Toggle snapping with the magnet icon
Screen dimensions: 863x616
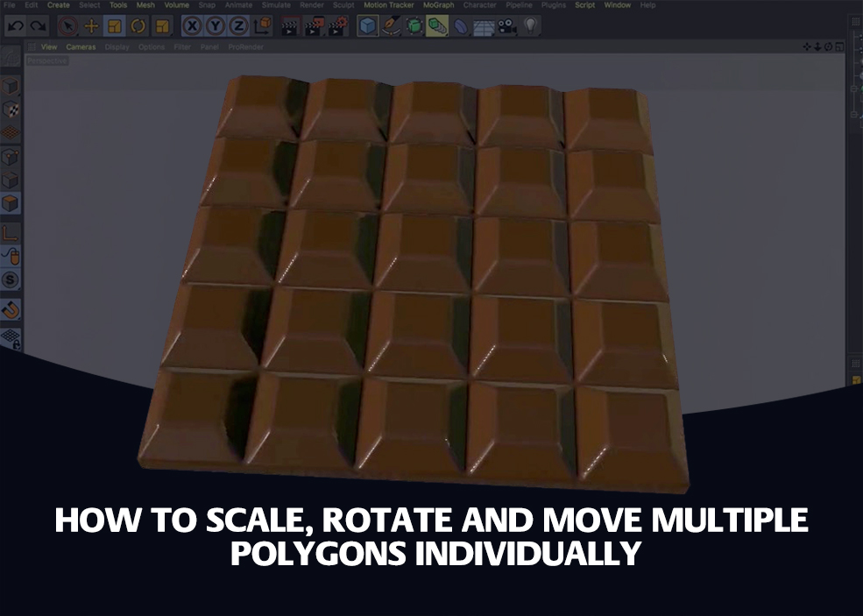click(11, 309)
